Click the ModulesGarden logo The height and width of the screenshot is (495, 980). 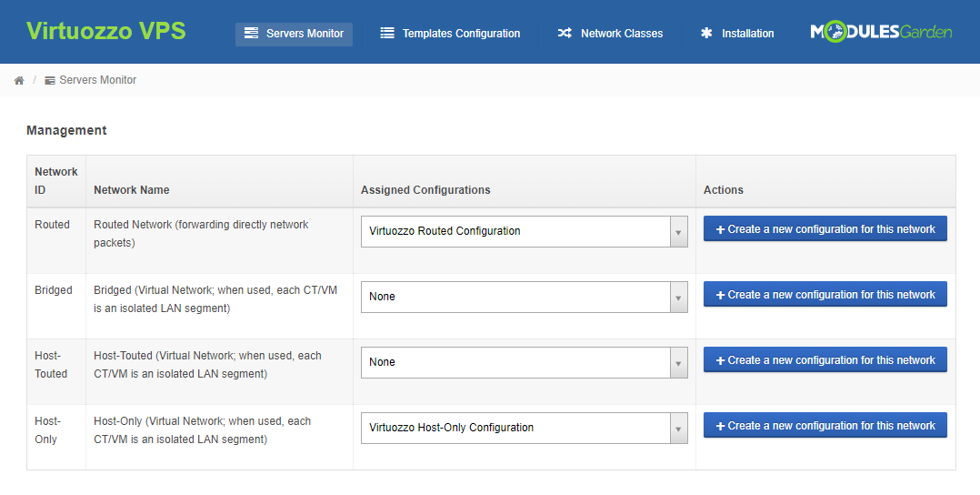click(x=881, y=33)
